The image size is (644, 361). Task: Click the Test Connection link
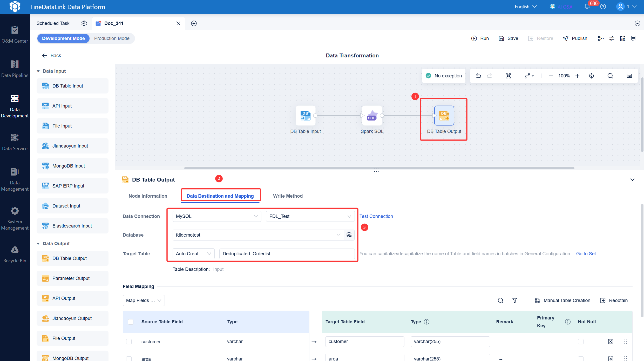tap(376, 216)
